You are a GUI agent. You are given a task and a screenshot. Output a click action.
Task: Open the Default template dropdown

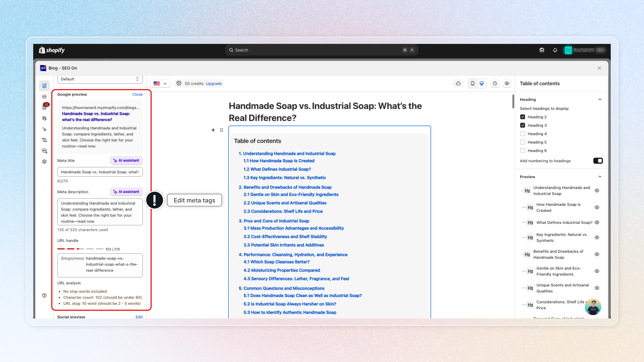[100, 79]
